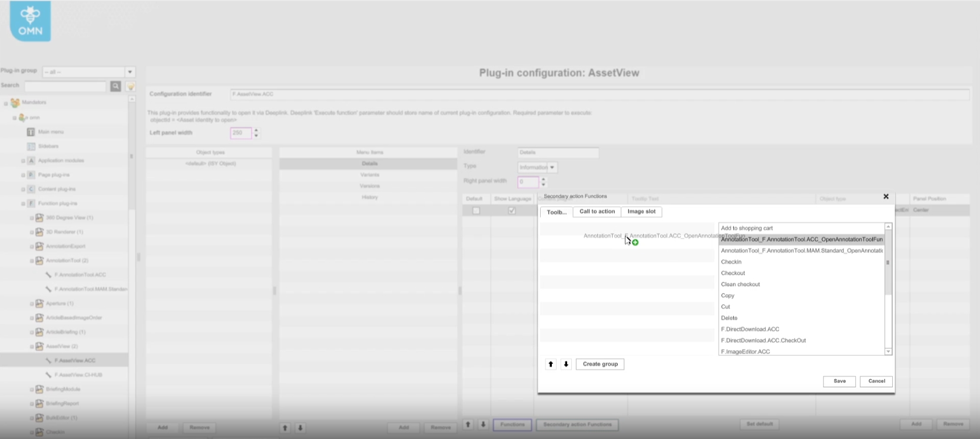Collapse the AnnotationTool (2) tree node
The image size is (980, 439).
click(x=32, y=261)
